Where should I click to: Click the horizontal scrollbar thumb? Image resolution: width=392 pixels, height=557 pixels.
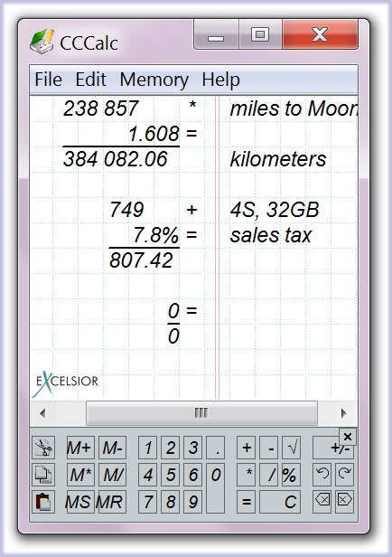click(201, 412)
